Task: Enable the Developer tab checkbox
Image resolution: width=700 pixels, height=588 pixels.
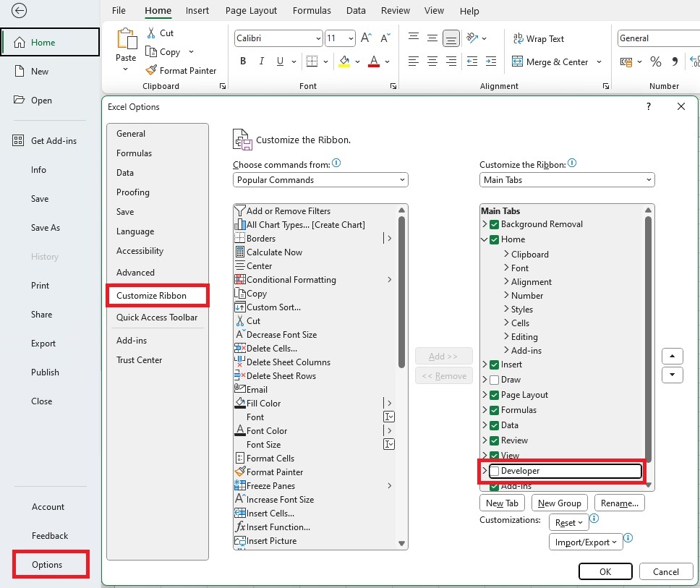Action: [495, 471]
